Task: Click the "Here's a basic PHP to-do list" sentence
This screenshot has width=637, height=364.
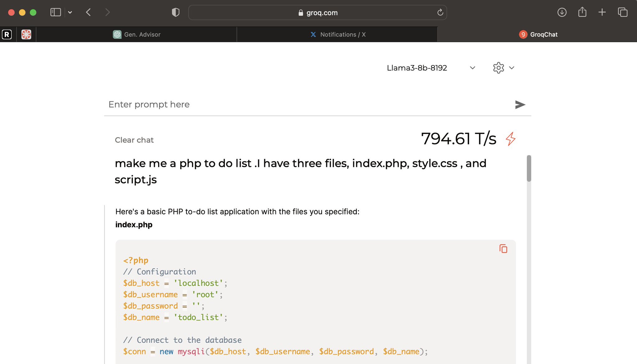Action: (x=237, y=212)
